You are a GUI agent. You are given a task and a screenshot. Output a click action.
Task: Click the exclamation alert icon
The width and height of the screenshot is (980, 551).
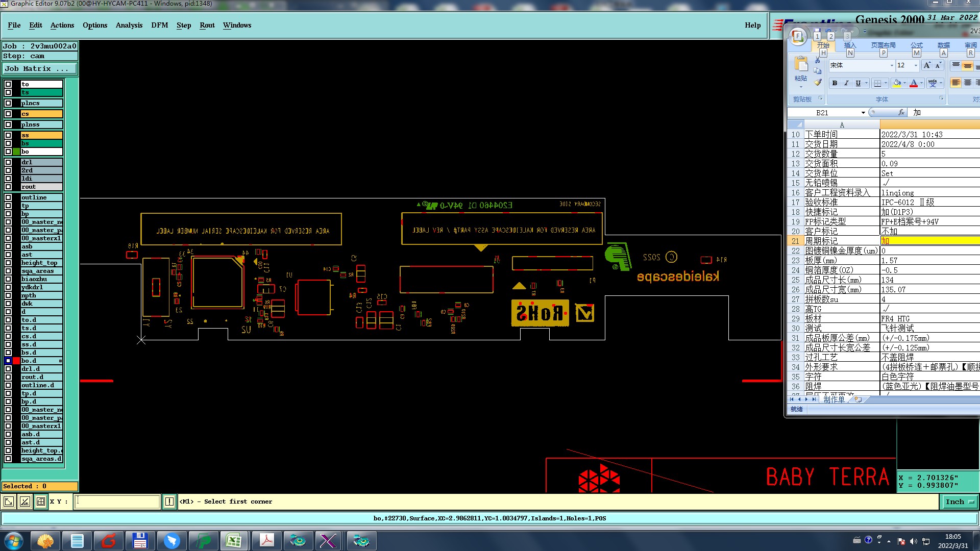[x=169, y=502]
